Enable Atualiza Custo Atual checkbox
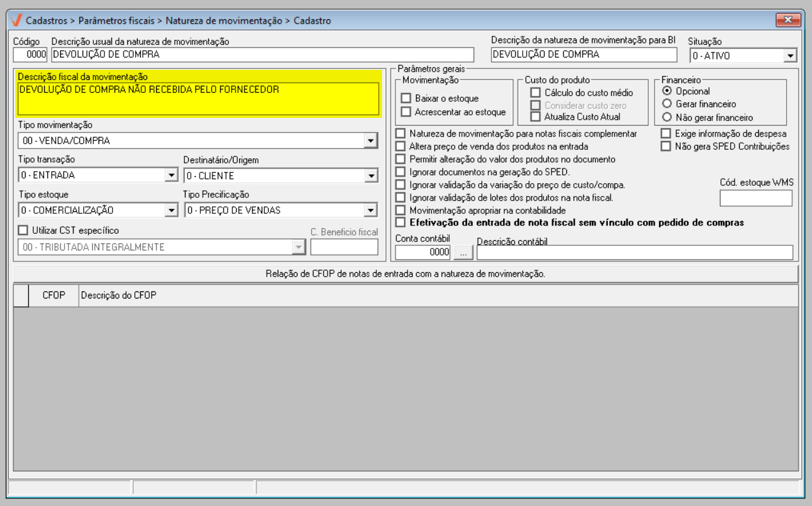The width and height of the screenshot is (812, 506). click(x=536, y=117)
